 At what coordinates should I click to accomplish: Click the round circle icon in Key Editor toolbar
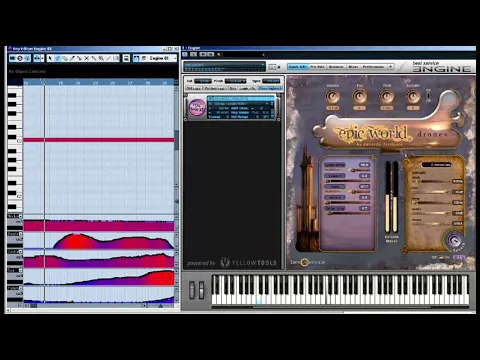(20, 58)
